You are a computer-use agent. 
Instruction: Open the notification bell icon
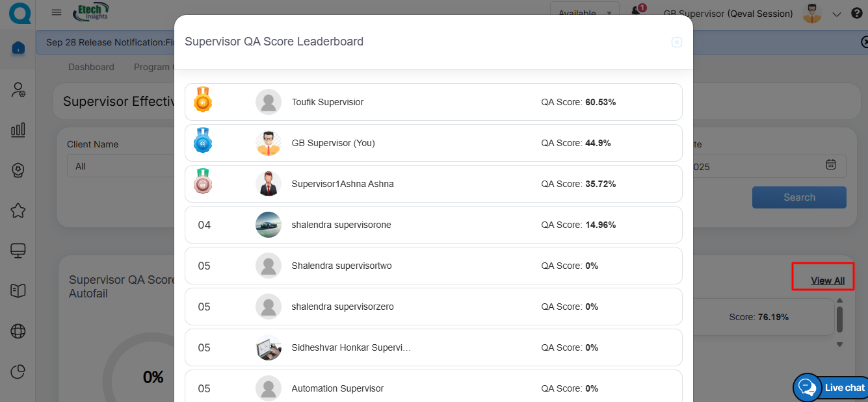637,12
